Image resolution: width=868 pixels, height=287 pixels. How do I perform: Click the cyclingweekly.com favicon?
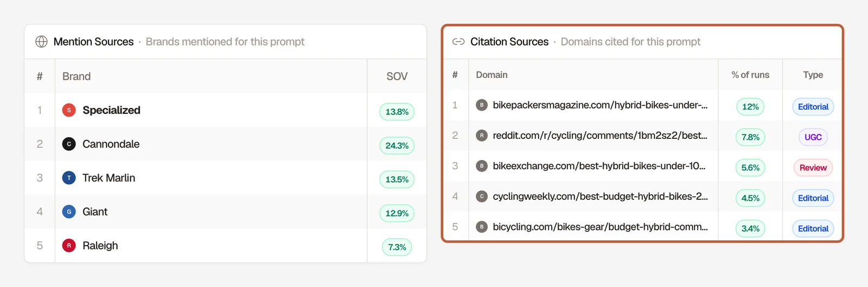[482, 196]
